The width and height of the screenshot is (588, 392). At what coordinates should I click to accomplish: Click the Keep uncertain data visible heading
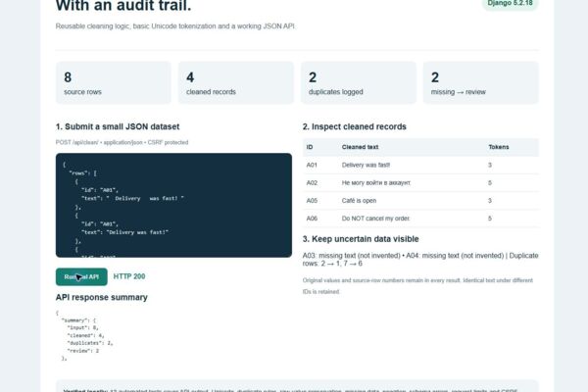click(x=361, y=239)
